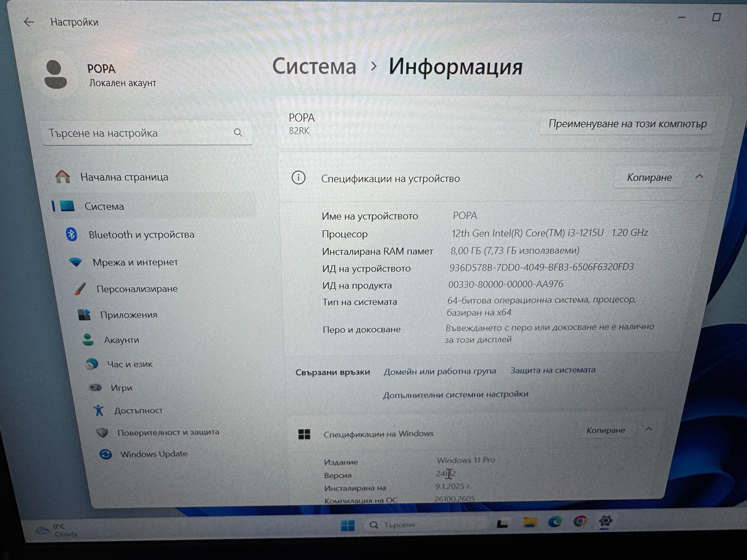
Task: Click the Windows 11 Pro edition text
Action: [466, 460]
